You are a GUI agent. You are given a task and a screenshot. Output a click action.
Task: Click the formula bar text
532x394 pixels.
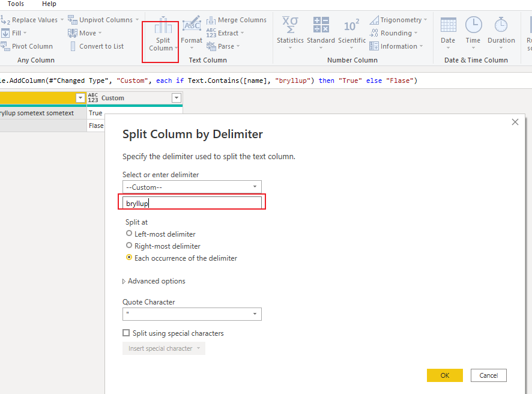coord(209,80)
